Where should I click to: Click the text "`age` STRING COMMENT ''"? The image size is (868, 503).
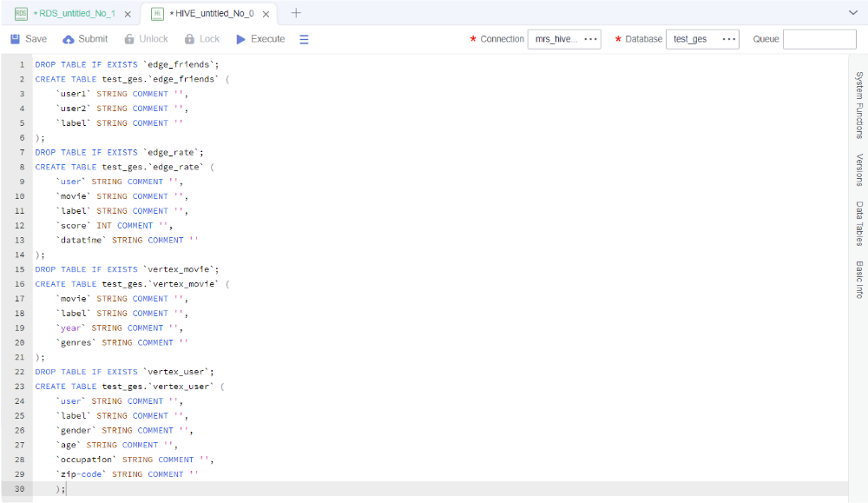click(x=114, y=445)
